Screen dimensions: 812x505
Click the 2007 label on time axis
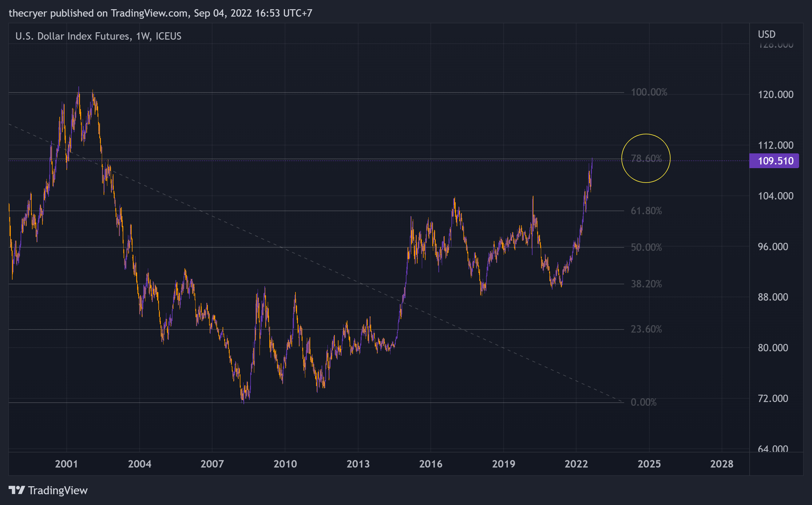pyautogui.click(x=212, y=464)
